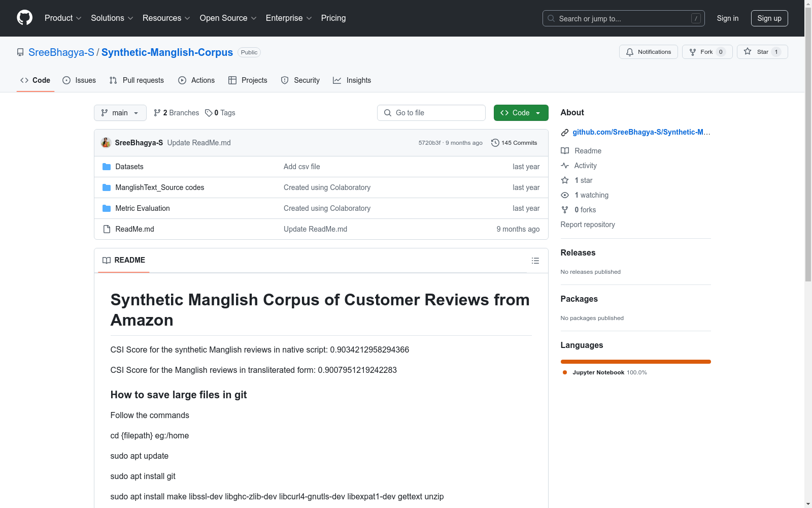This screenshot has width=812, height=508.
Task: Switch to the Code tab
Action: coord(36,80)
